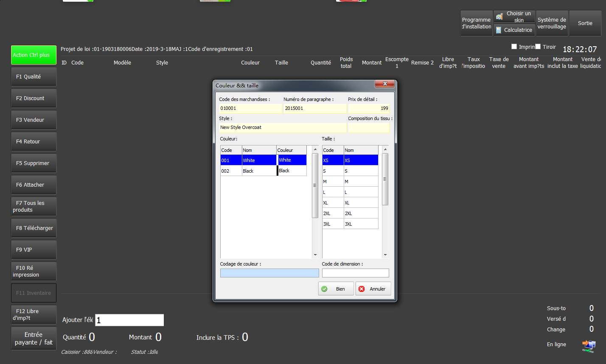Viewport: 606px width, 364px height.
Task: Choose size XL in Taille list
Action: (x=350, y=203)
